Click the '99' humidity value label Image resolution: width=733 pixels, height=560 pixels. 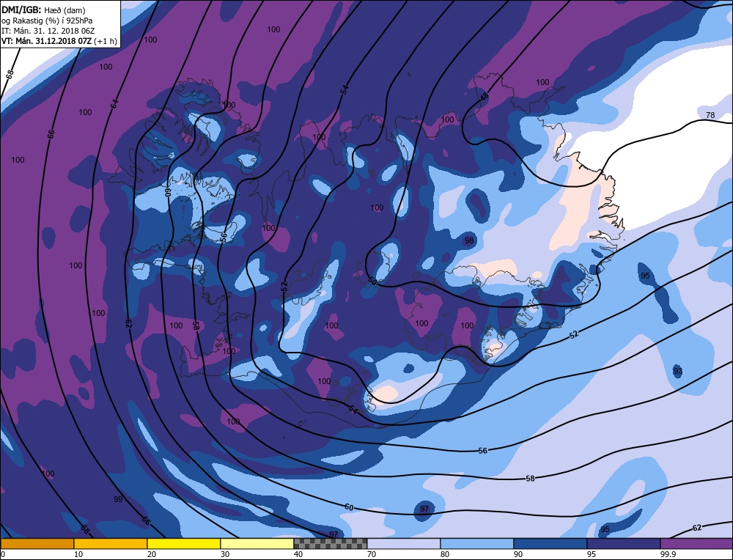pos(118,499)
